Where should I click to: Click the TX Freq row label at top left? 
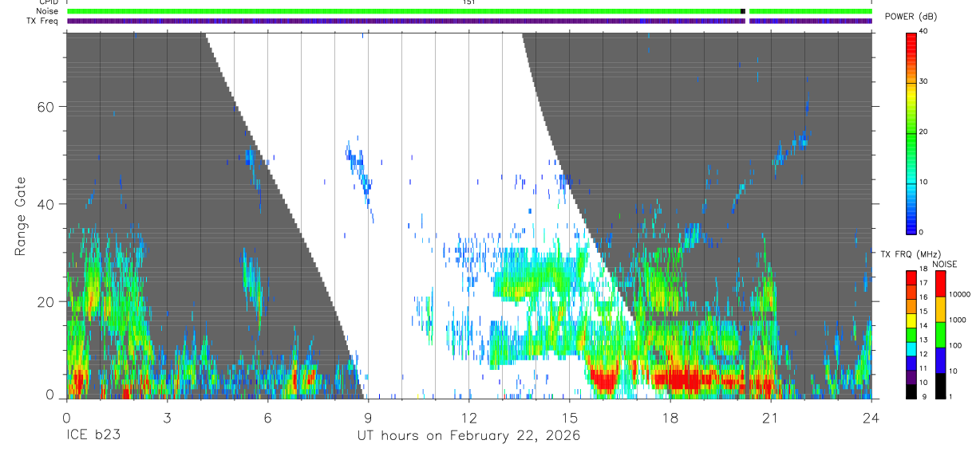(42, 21)
